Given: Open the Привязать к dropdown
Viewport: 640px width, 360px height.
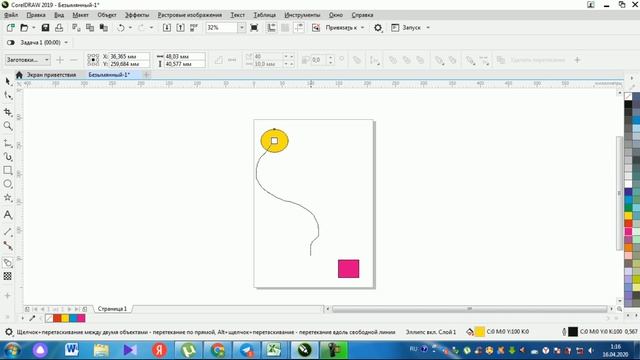Looking at the screenshot, I should click(345, 27).
